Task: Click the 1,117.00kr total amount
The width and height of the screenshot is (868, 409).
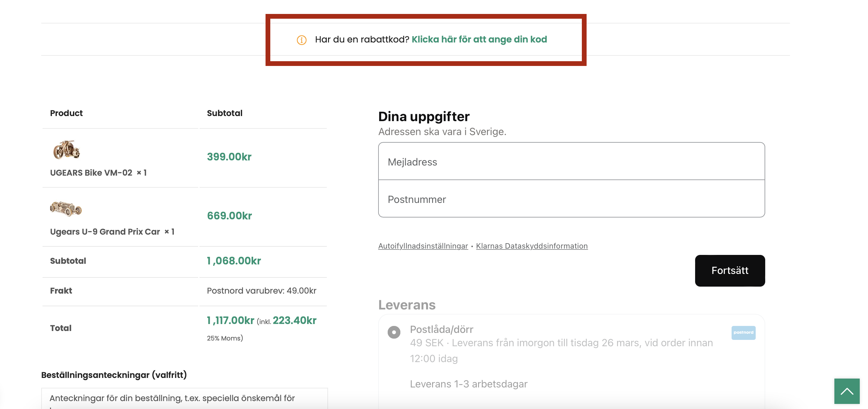Action: [x=230, y=321]
